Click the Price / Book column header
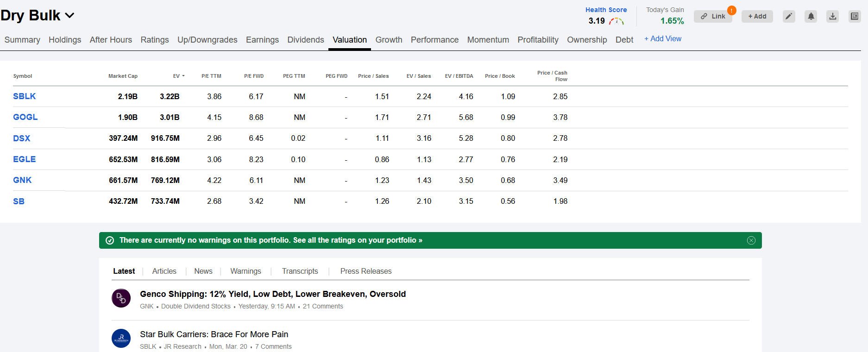This screenshot has width=868, height=352. click(500, 76)
